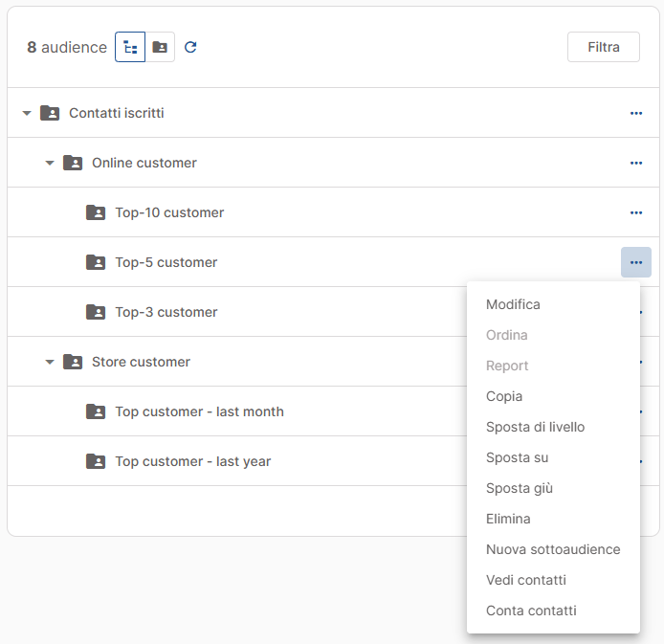
Task: Open options menu for Online customer
Action: click(636, 163)
